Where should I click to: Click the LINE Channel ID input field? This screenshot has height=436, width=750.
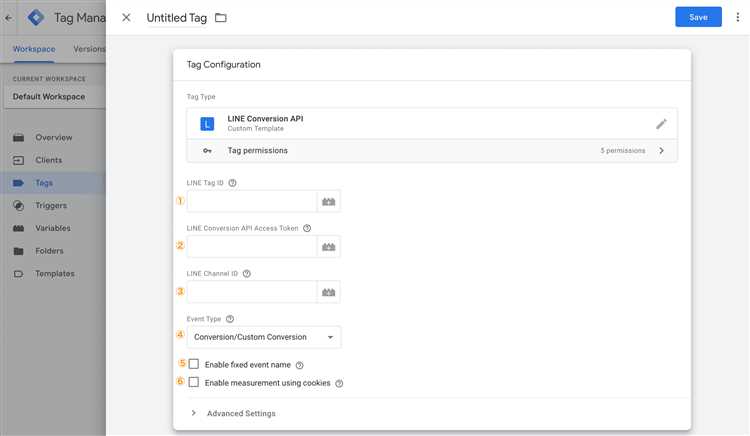pyautogui.click(x=252, y=292)
